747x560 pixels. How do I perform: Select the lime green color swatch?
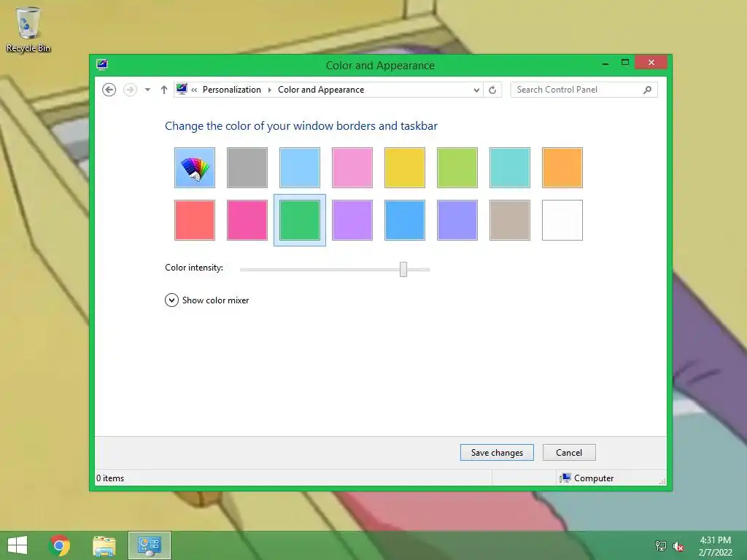457,168
